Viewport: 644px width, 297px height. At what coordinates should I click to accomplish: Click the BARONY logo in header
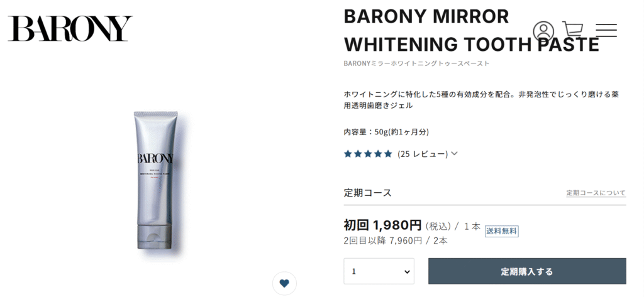(70, 29)
